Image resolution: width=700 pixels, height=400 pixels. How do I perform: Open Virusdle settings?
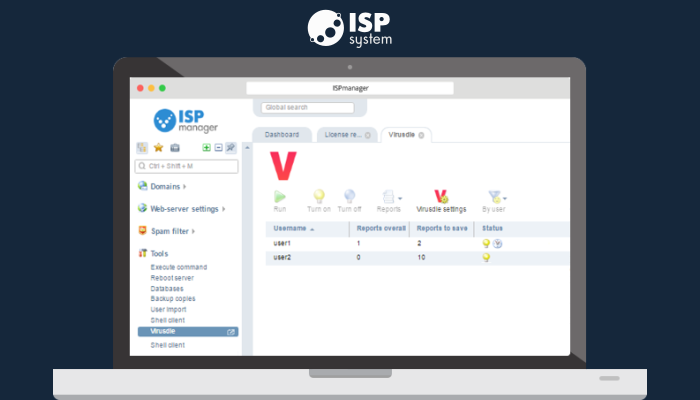click(x=441, y=201)
